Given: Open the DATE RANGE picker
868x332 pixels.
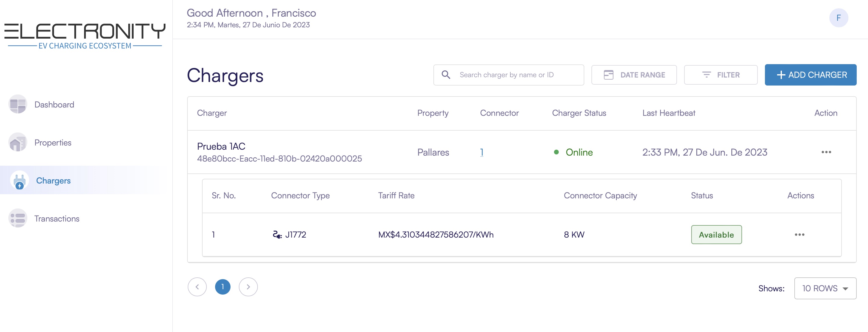Looking at the screenshot, I should coord(634,75).
